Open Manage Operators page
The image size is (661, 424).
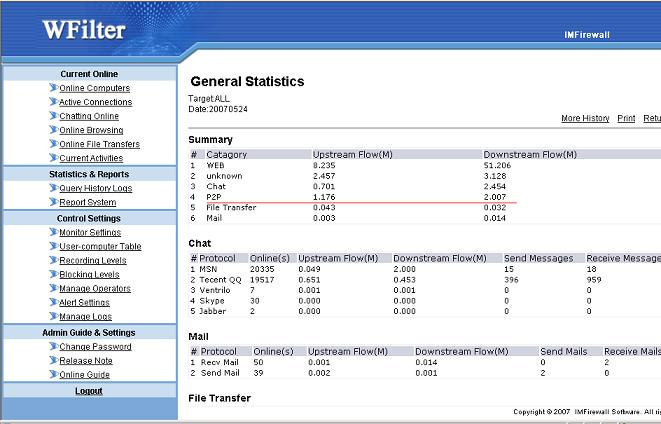(x=95, y=288)
